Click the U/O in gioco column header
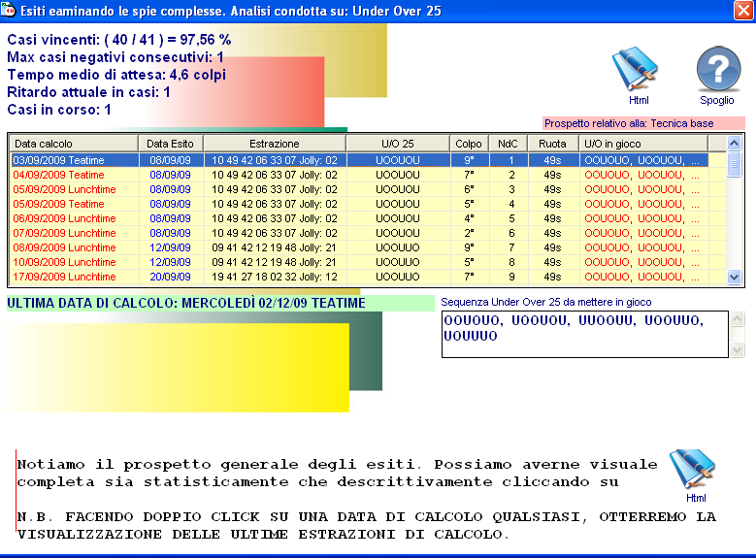756x558 pixels. click(x=643, y=144)
